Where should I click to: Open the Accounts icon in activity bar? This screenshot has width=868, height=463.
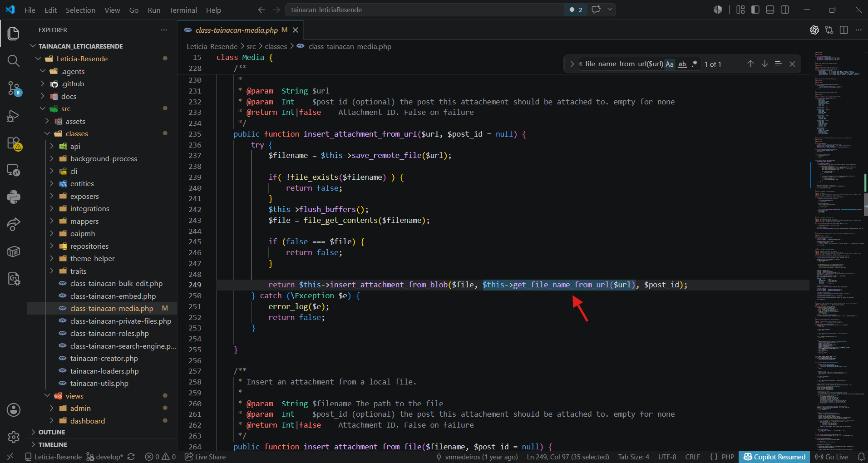[x=14, y=410]
